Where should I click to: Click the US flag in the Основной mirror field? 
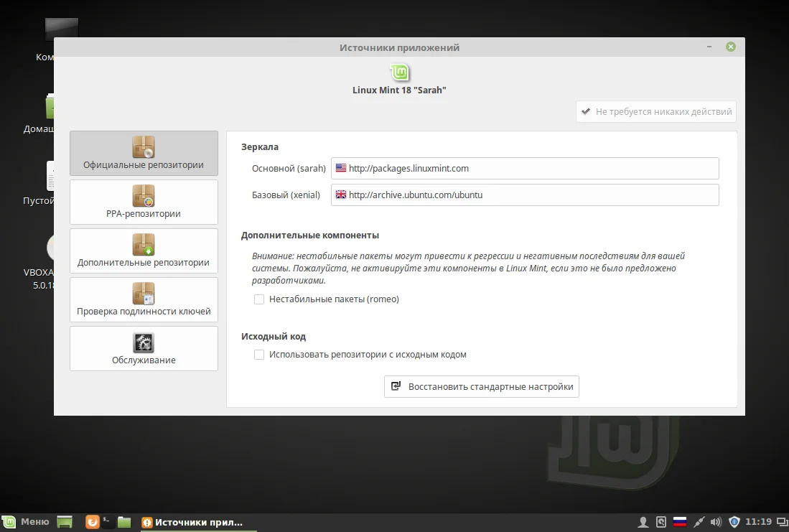pyautogui.click(x=341, y=168)
